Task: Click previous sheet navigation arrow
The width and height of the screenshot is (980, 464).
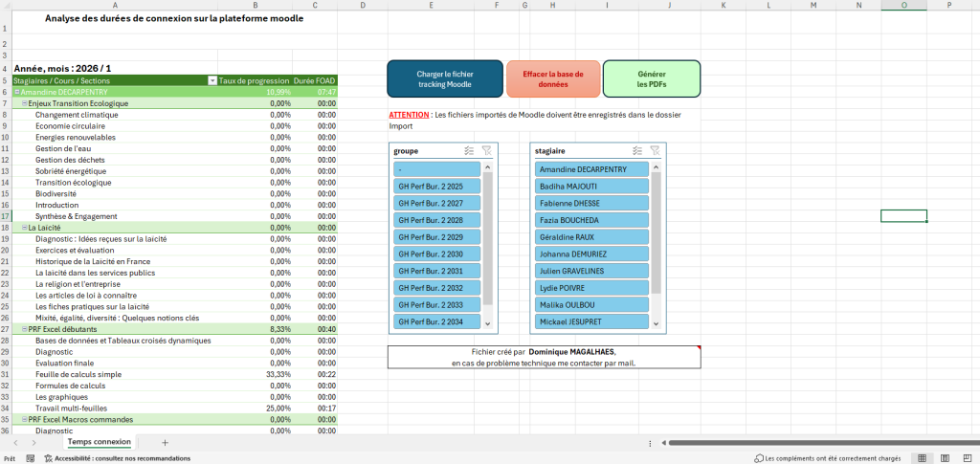Action: point(14,442)
